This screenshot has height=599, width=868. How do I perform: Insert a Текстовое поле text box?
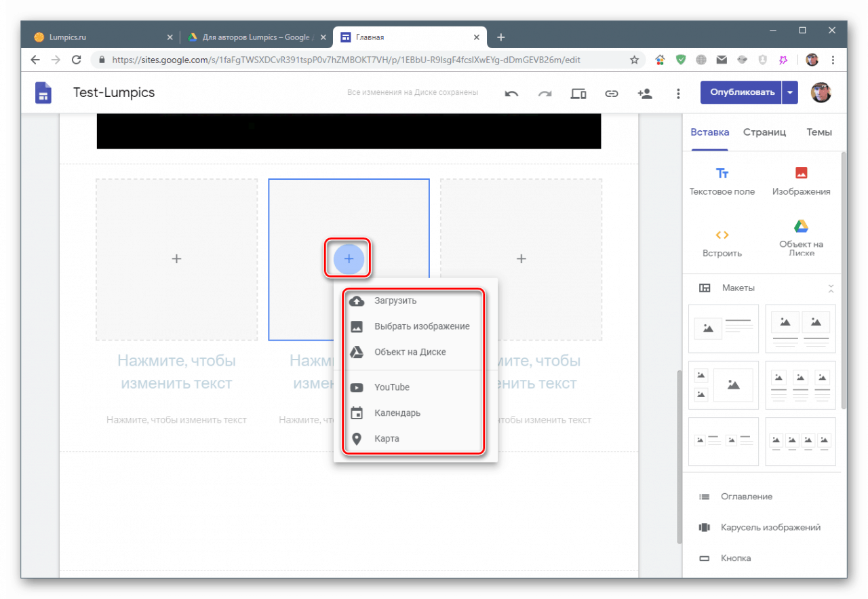click(722, 181)
